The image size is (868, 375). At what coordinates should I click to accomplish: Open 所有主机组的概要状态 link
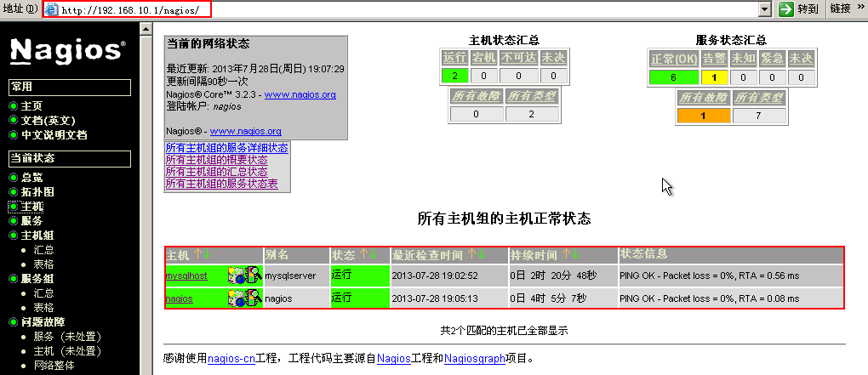coord(216,159)
